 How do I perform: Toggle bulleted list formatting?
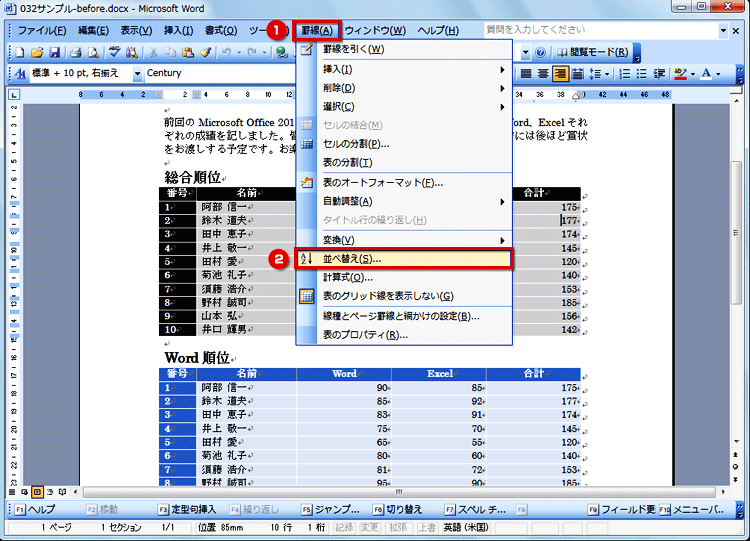click(x=641, y=74)
